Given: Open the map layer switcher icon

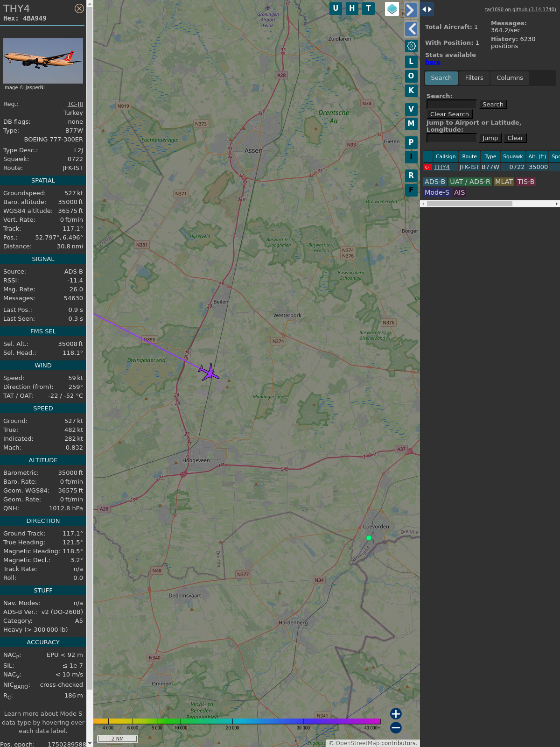Looking at the screenshot, I should click(392, 9).
